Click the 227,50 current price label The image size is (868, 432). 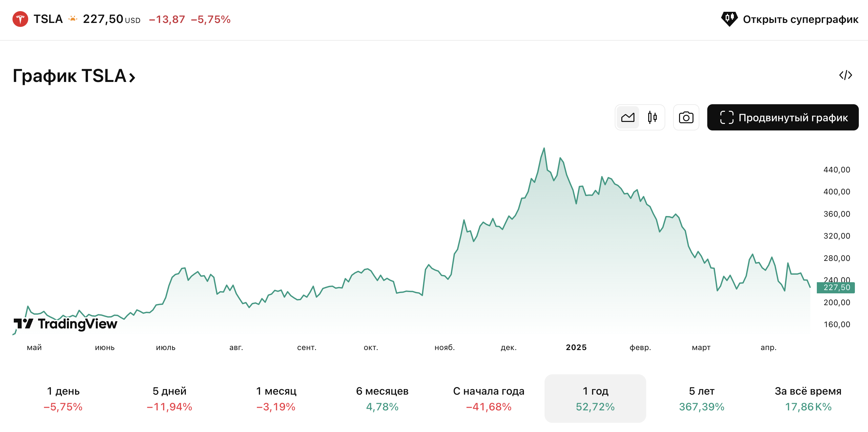[x=836, y=287]
